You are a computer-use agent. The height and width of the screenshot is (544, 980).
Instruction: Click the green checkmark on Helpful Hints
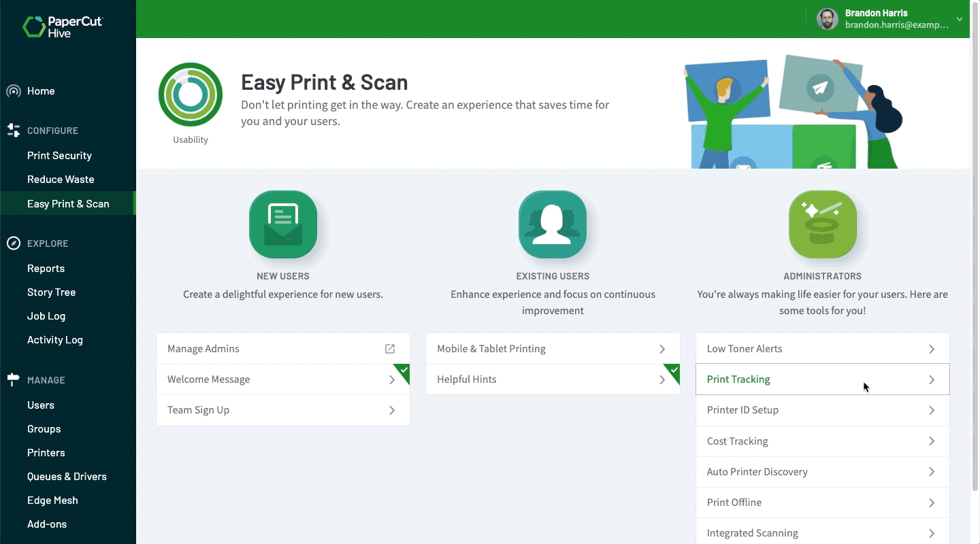tap(673, 371)
